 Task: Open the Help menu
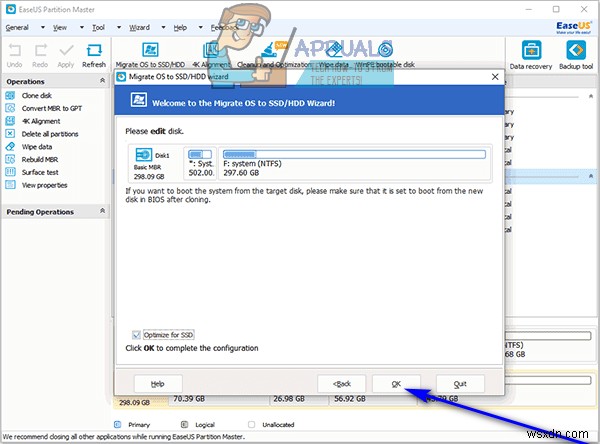coord(180,28)
